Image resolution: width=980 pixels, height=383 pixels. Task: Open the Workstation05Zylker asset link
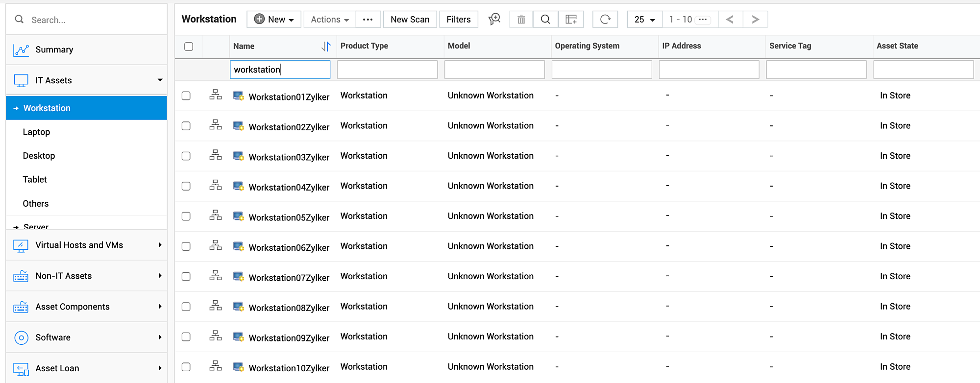click(289, 217)
